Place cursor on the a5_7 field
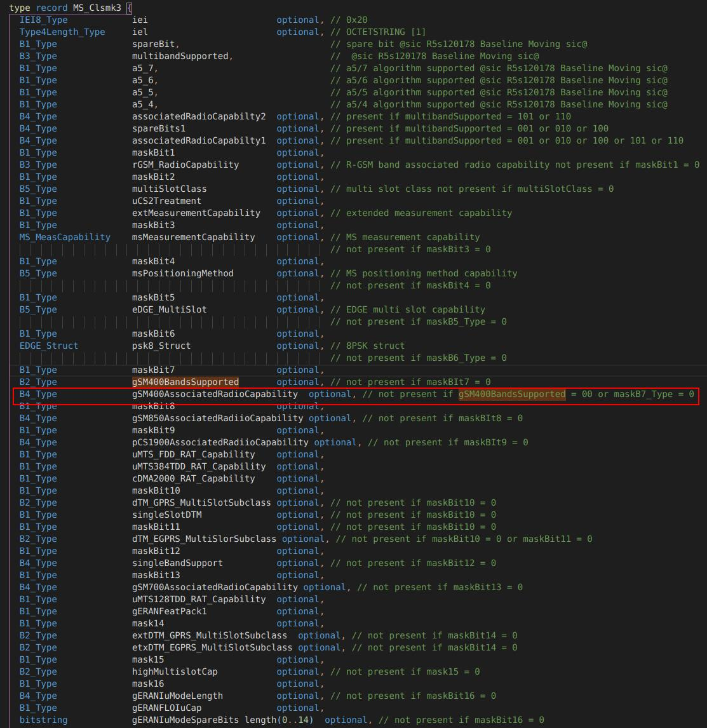This screenshot has height=728, width=707. [142, 68]
